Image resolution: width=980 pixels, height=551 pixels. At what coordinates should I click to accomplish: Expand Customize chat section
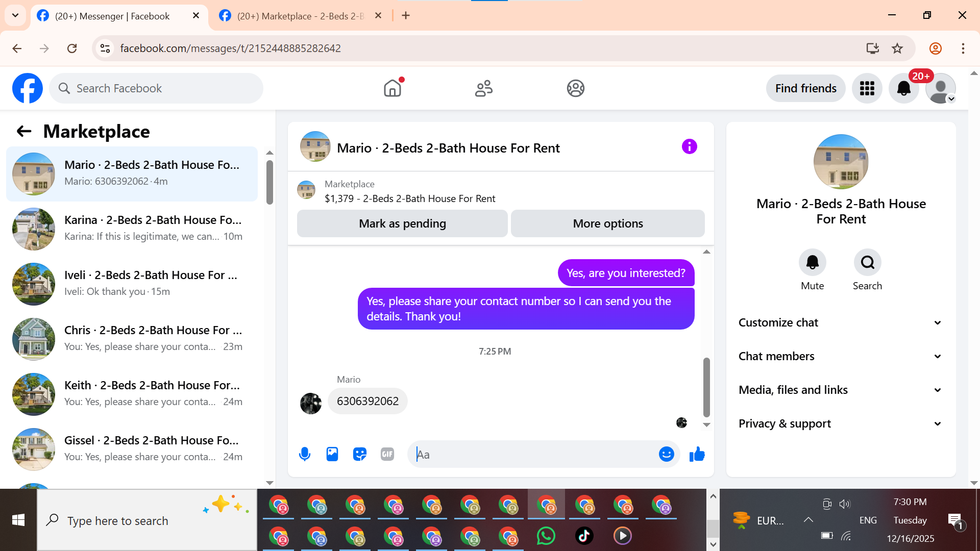pos(841,322)
